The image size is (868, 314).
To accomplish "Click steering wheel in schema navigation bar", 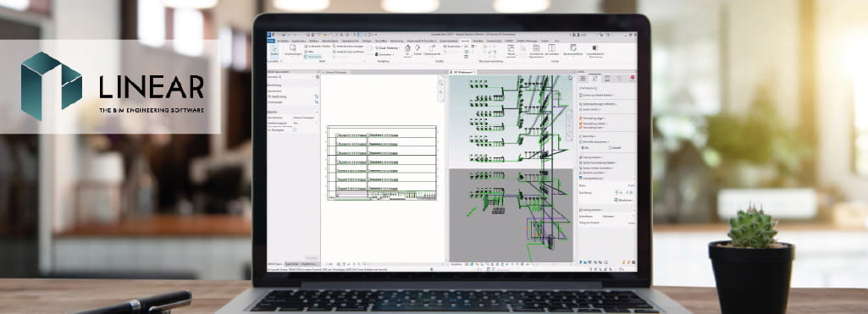I will click(440, 82).
